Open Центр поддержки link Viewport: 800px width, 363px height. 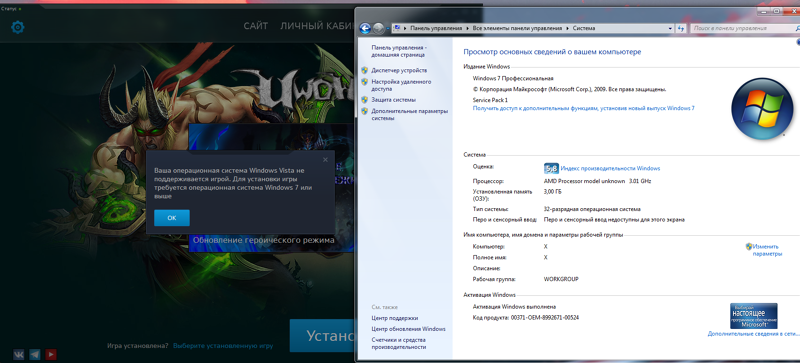point(394,318)
